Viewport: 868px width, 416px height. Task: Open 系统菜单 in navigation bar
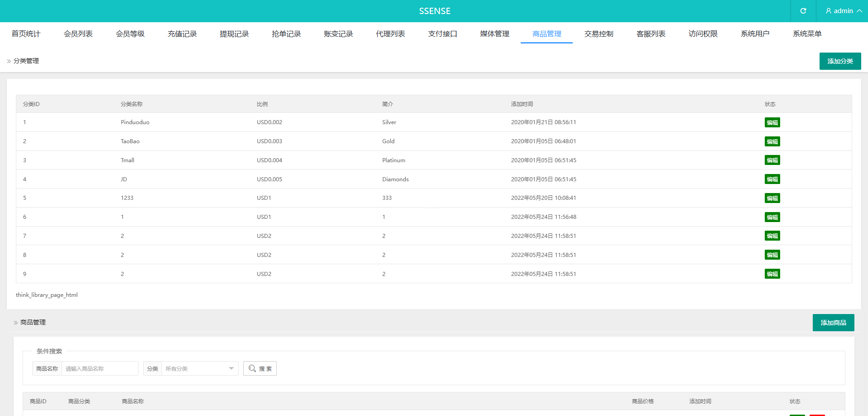tap(807, 34)
